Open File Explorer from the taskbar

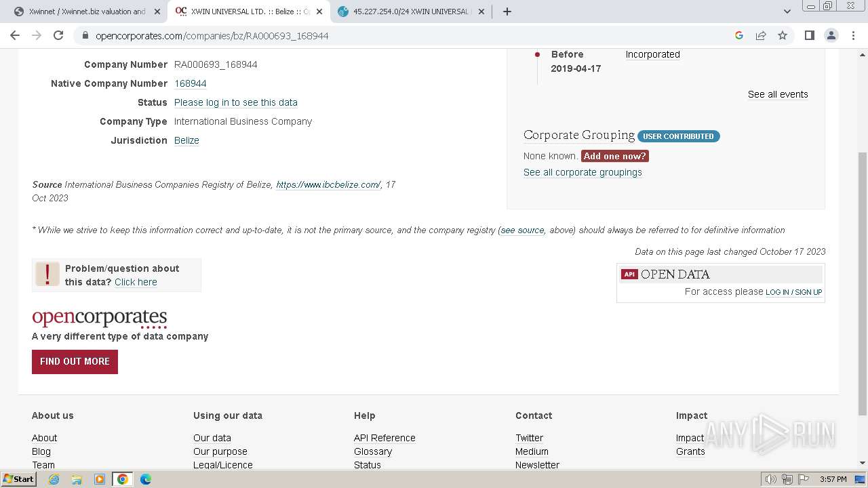(x=77, y=479)
